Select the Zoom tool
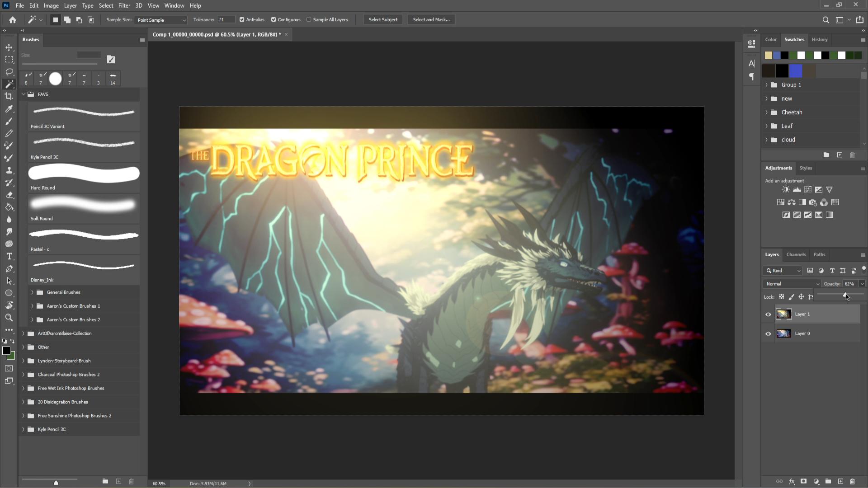The width and height of the screenshot is (868, 488). coord(9,318)
